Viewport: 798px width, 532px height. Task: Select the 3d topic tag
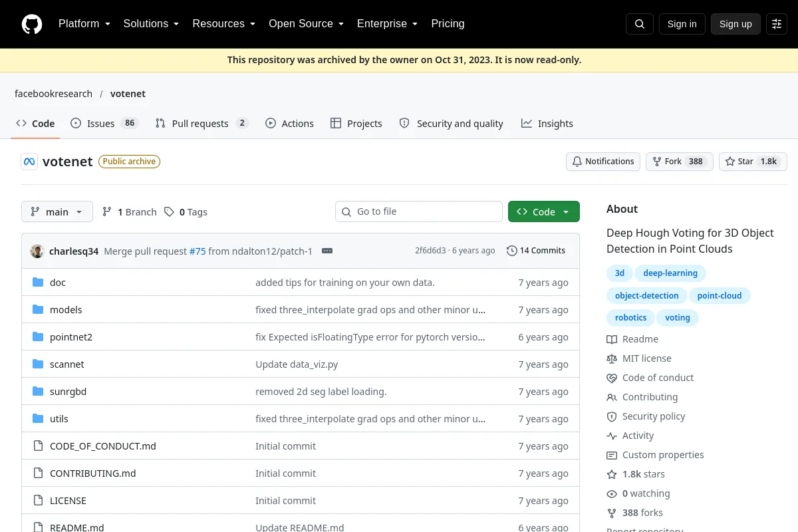tap(620, 273)
